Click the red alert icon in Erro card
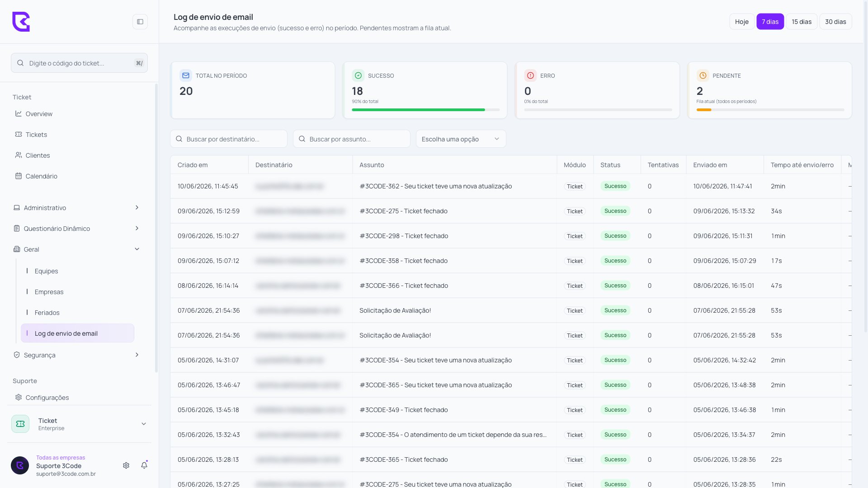 [x=530, y=75]
